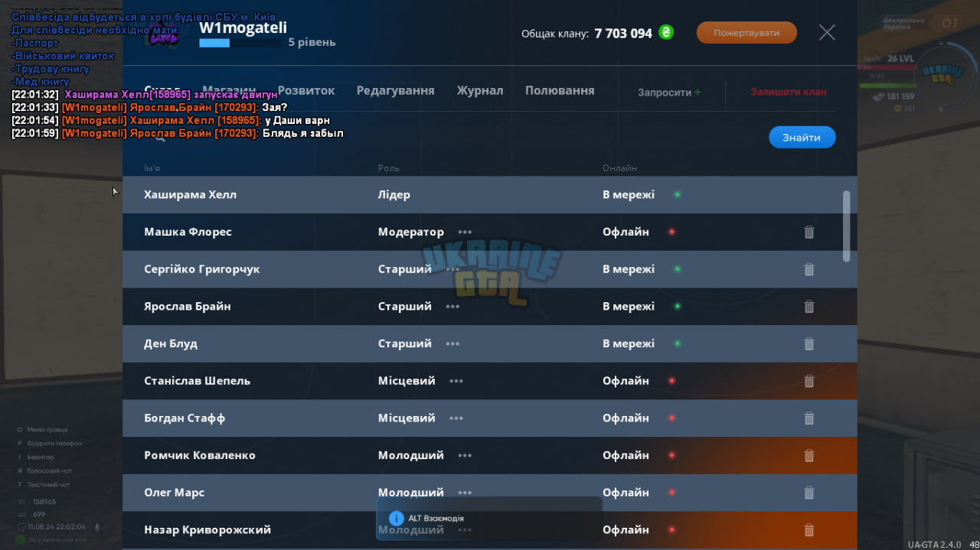
Task: Remove Ярослав Брайн via trash icon
Action: (x=808, y=307)
